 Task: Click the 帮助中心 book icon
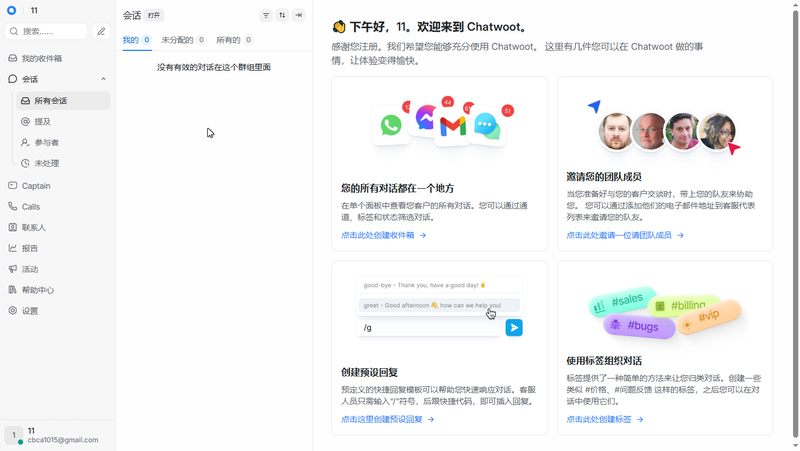[x=13, y=290]
